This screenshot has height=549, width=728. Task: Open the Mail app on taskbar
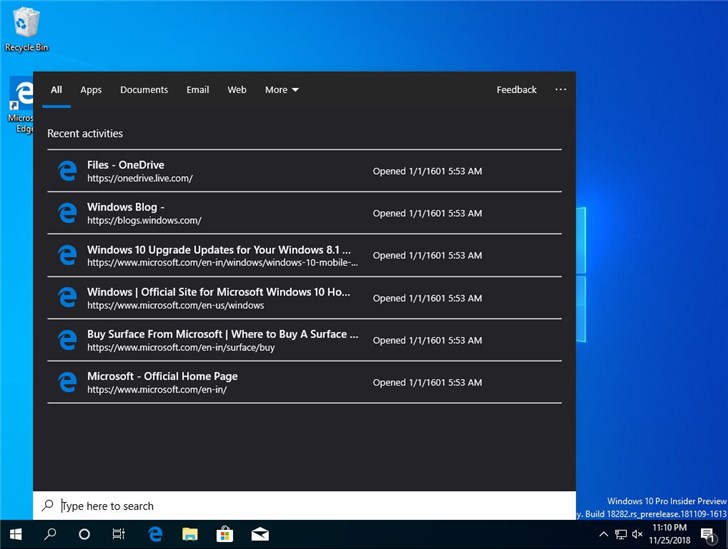pyautogui.click(x=260, y=534)
